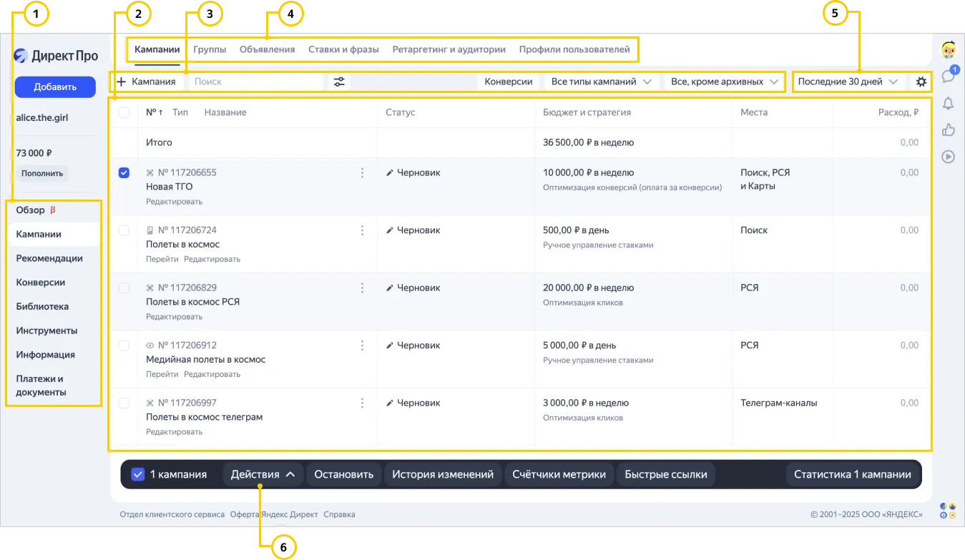Click the plus Кампания button
Screen dimensions: 965x560
pos(147,82)
